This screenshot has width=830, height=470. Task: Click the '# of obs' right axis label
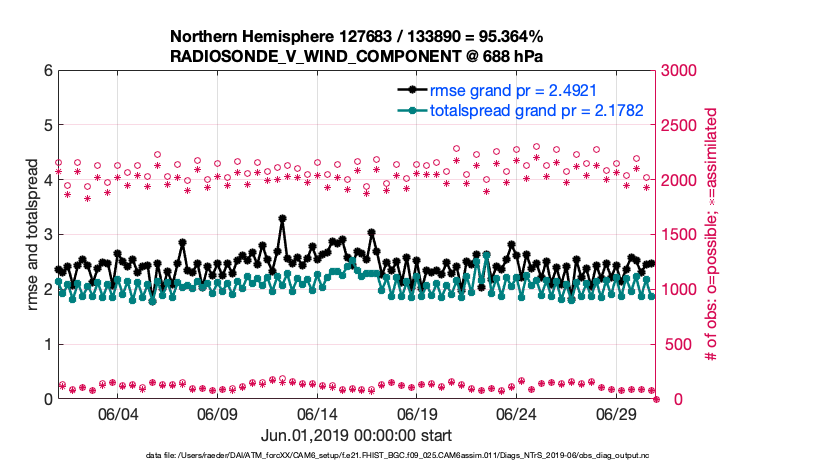(711, 235)
